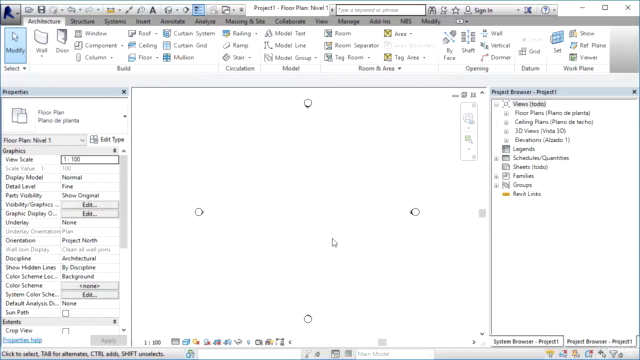This screenshot has width=640, height=360.
Task: Activate the Shaft opening tool
Action: (468, 42)
